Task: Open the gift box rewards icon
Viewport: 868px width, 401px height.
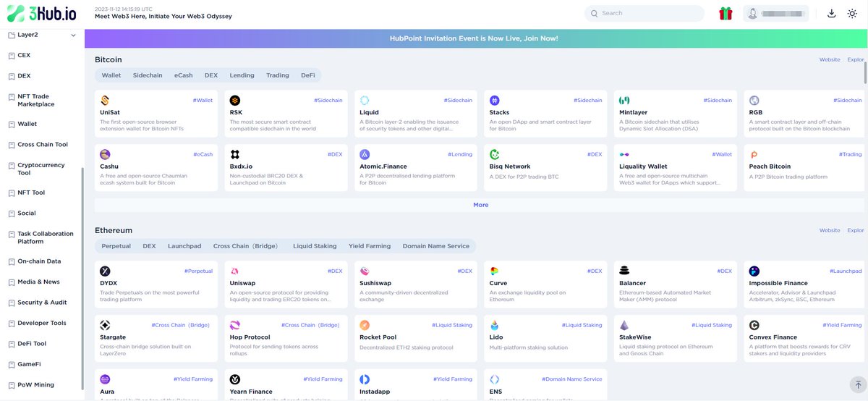Action: [726, 13]
